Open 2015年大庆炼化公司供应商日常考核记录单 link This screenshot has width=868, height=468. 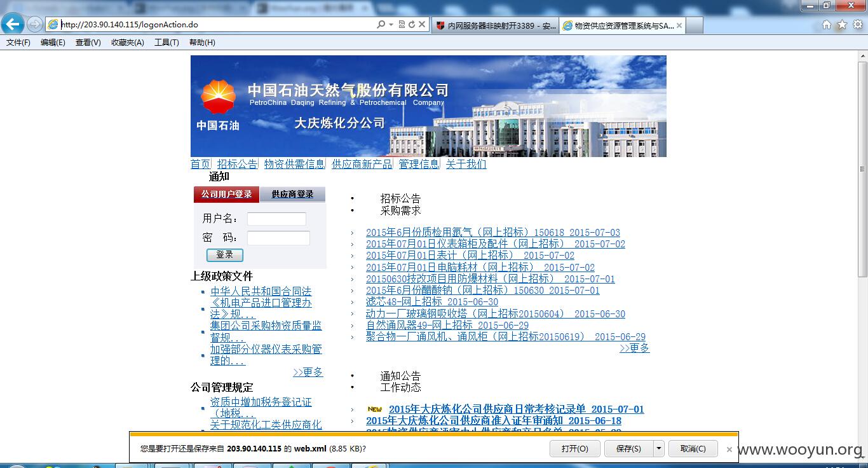coord(517,410)
